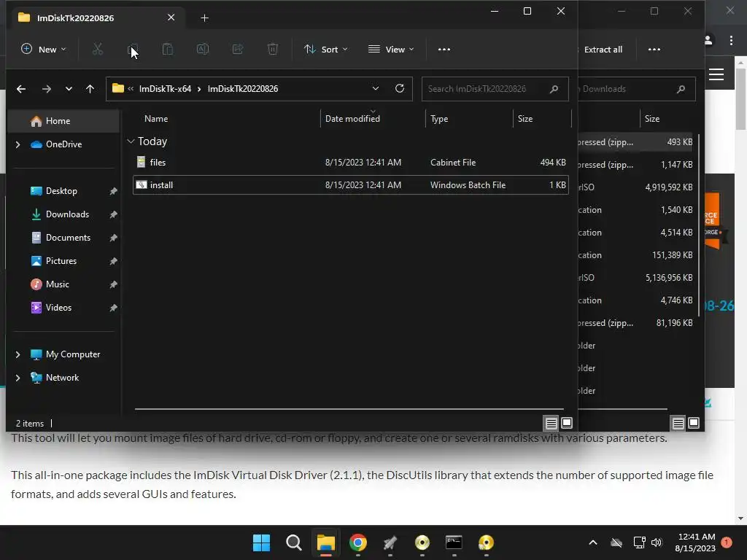Sort by Size column in front window
Viewport: 747px width, 560px height.
[542, 119]
